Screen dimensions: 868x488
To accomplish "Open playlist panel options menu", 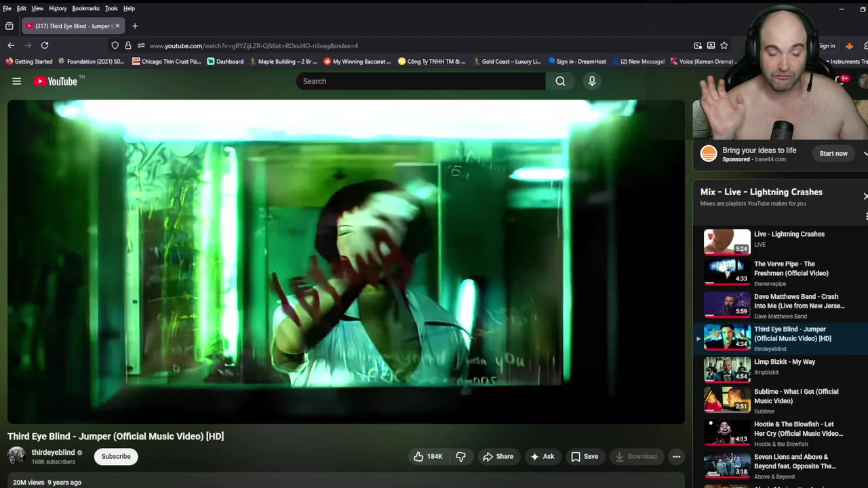I will coord(866,217).
